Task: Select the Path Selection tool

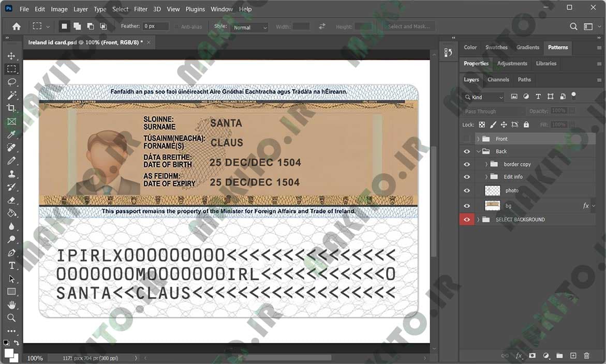Action: pos(11,279)
